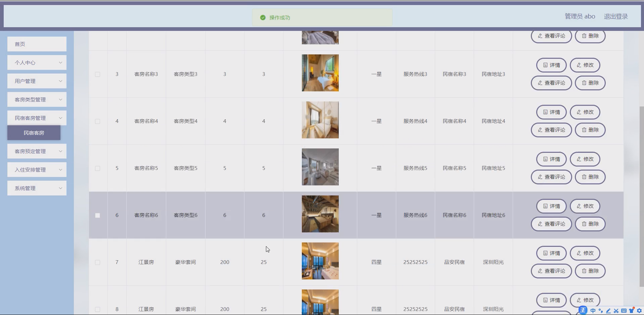Check comments for room 客房名称6

(551, 224)
